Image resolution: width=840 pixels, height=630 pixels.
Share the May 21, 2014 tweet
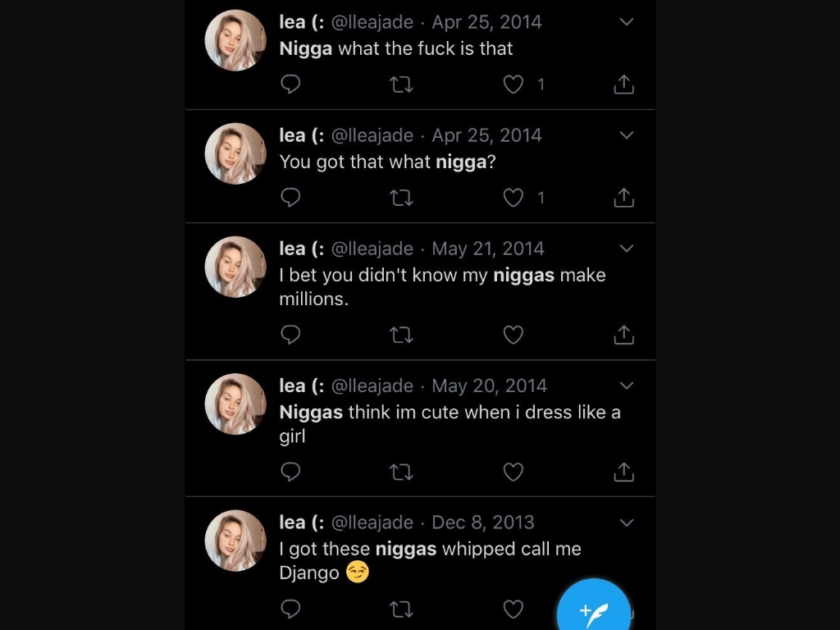click(623, 335)
